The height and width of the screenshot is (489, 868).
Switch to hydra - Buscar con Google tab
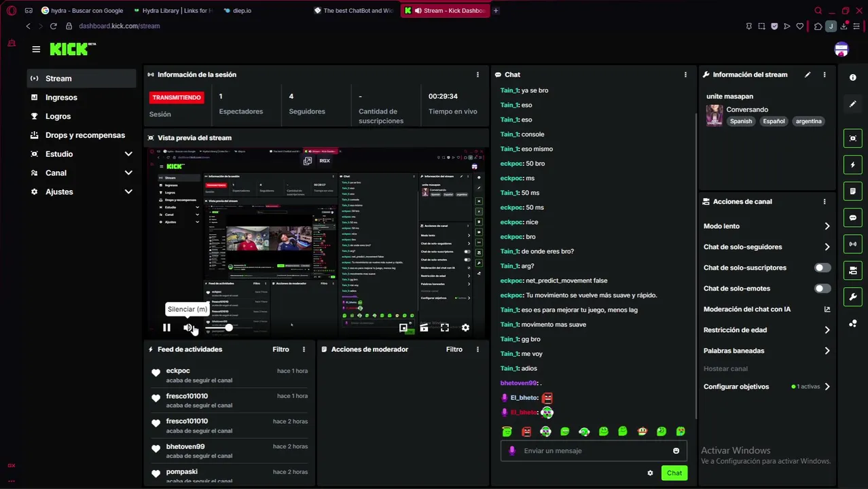(x=82, y=10)
